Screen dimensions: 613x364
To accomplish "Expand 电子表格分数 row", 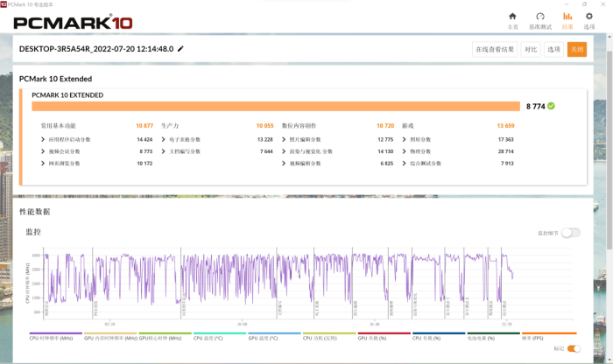I will [x=164, y=139].
